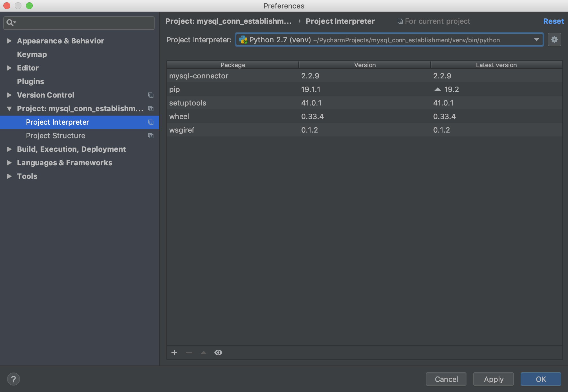Click the plus icon to install package
Screen dimensions: 568x392
(174, 353)
